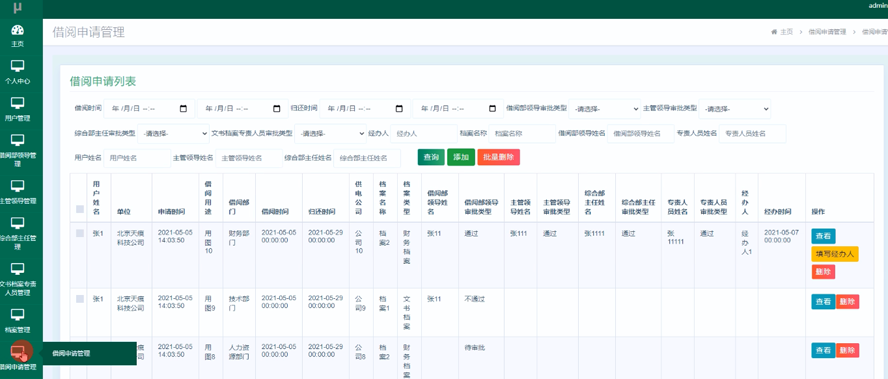The image size is (888, 379).
Task: Check the row checkbox for 技术部门 application
Action: coord(80,299)
